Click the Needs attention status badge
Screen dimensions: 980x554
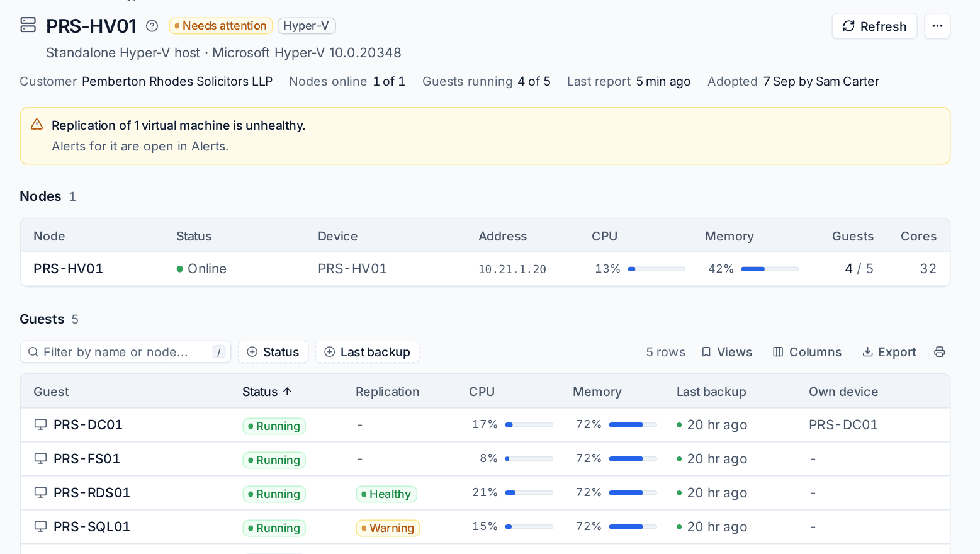pos(221,26)
